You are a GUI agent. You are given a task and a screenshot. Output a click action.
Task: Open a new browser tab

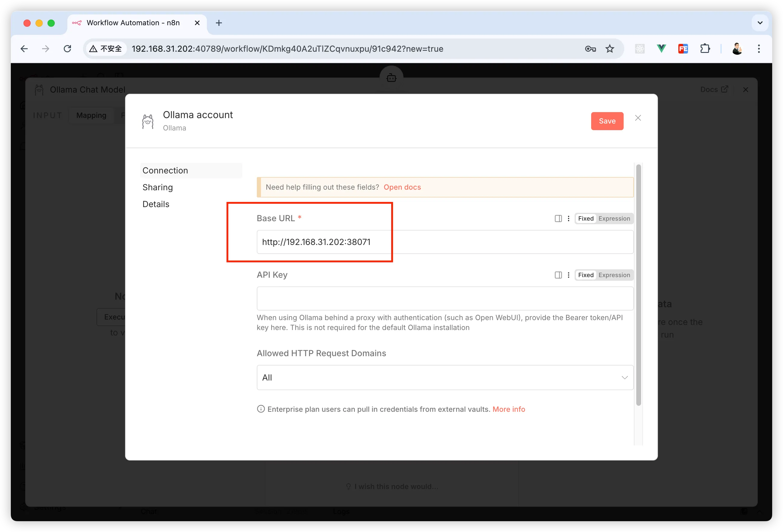tap(219, 23)
